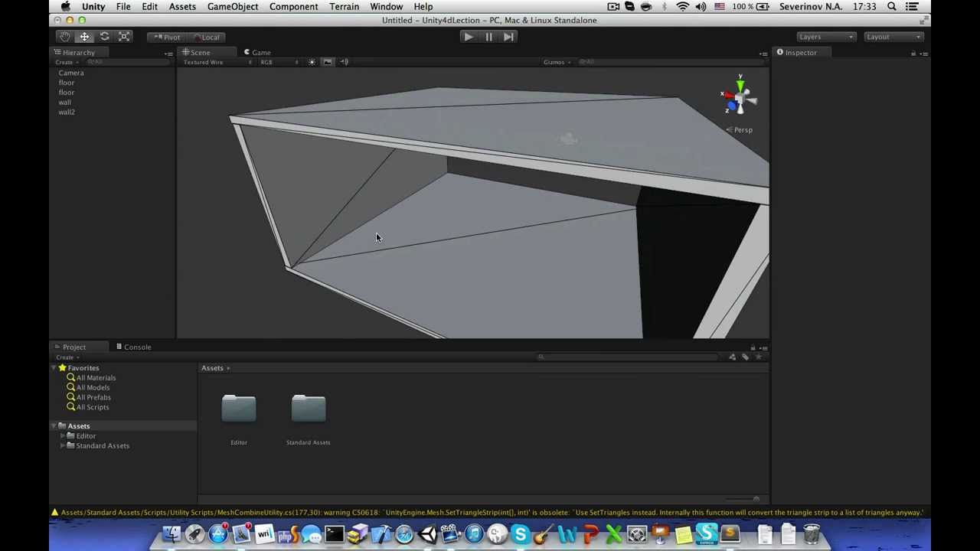
Task: Open the Layers dropdown
Action: click(x=825, y=37)
